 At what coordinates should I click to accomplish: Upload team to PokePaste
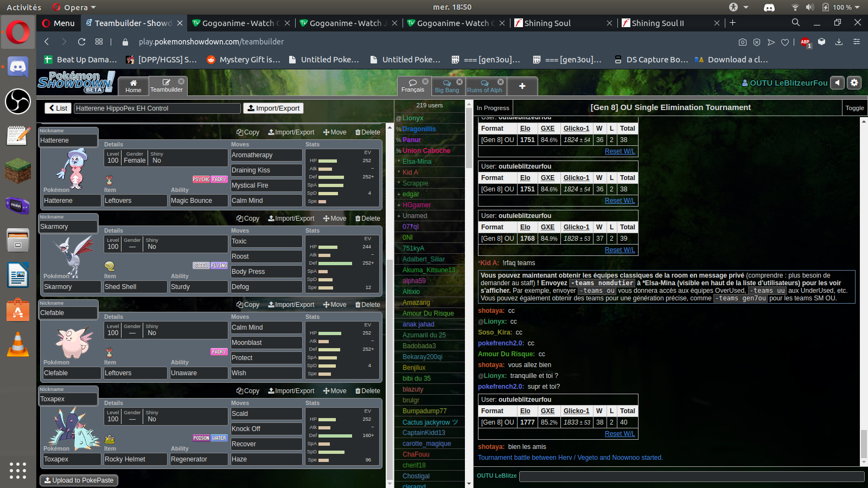(79, 480)
